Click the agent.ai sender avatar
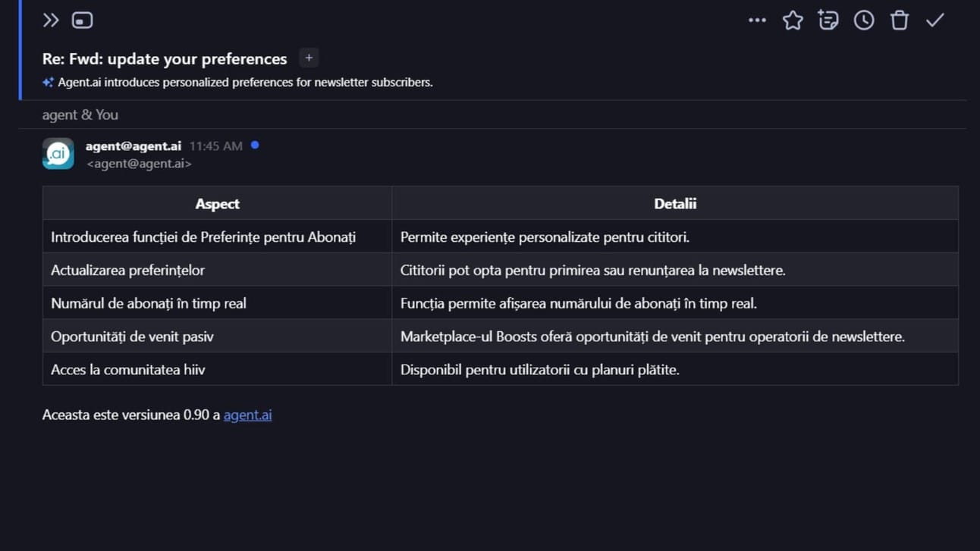The height and width of the screenshot is (551, 980). (58, 154)
